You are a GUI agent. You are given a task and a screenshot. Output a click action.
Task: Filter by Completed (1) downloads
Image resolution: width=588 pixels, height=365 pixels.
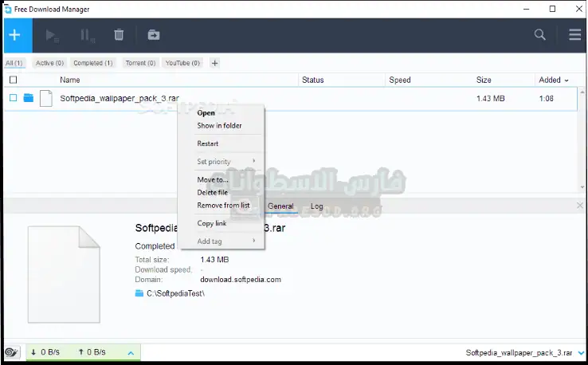tap(93, 63)
